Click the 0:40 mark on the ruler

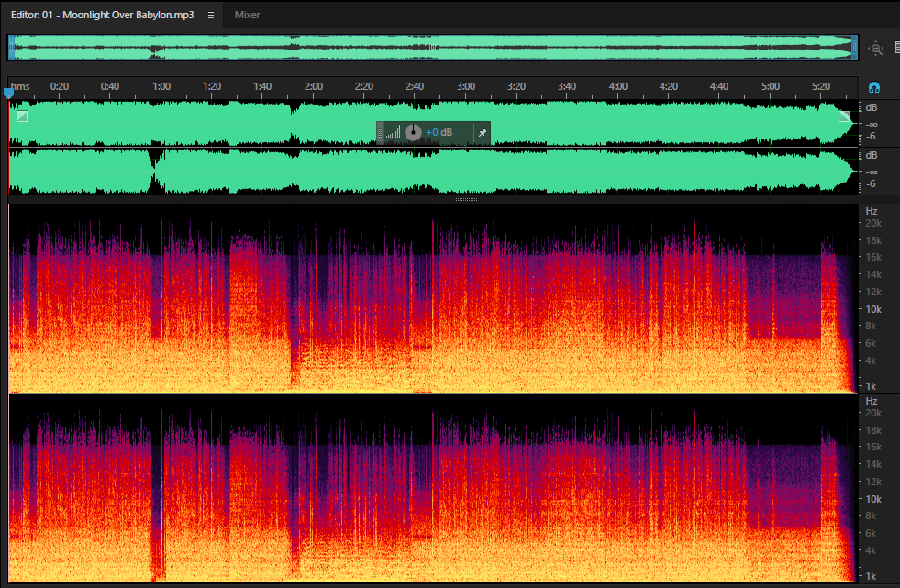(x=109, y=86)
